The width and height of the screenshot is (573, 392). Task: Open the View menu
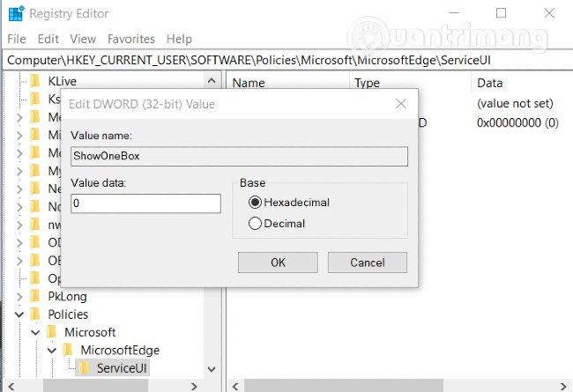[x=83, y=39]
